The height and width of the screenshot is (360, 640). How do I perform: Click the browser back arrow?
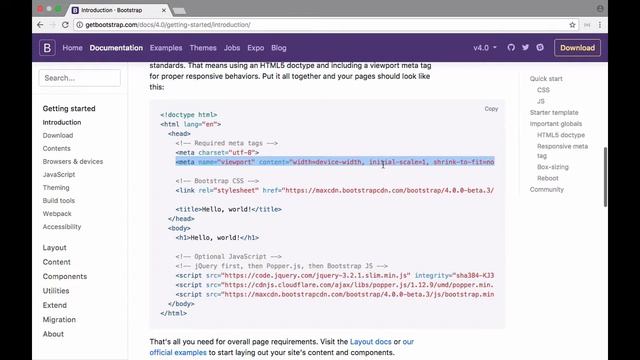pyautogui.click(x=40, y=25)
